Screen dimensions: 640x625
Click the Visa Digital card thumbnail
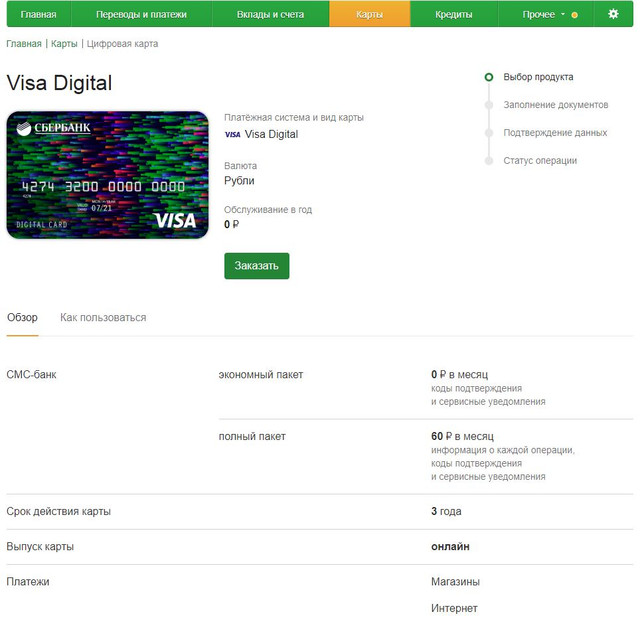107,175
